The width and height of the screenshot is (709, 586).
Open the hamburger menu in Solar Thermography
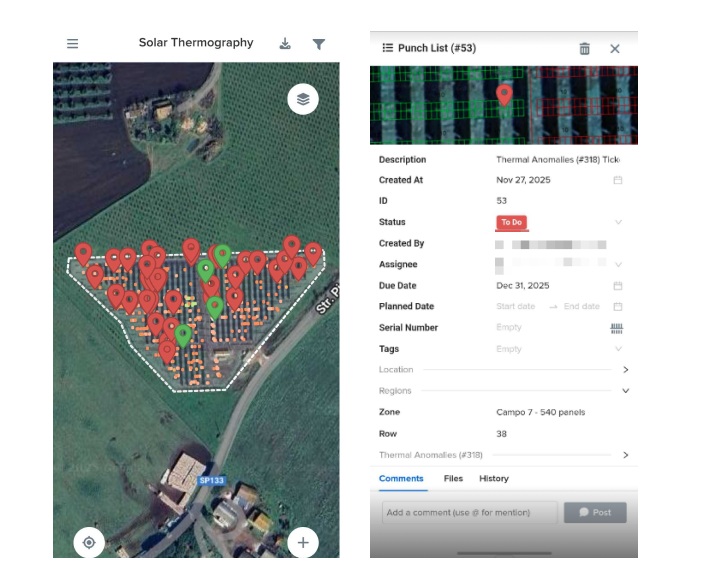click(72, 43)
